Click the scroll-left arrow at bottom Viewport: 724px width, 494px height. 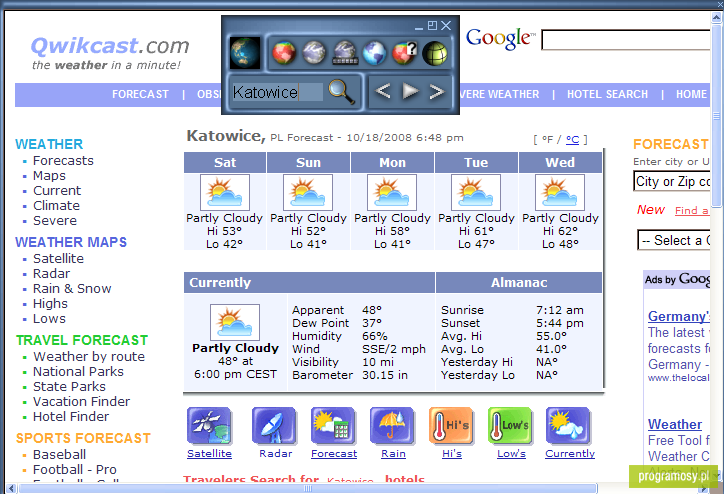coord(12,488)
